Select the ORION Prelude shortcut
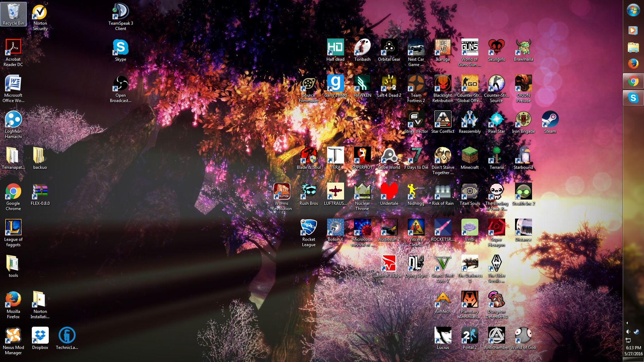 coord(523,89)
